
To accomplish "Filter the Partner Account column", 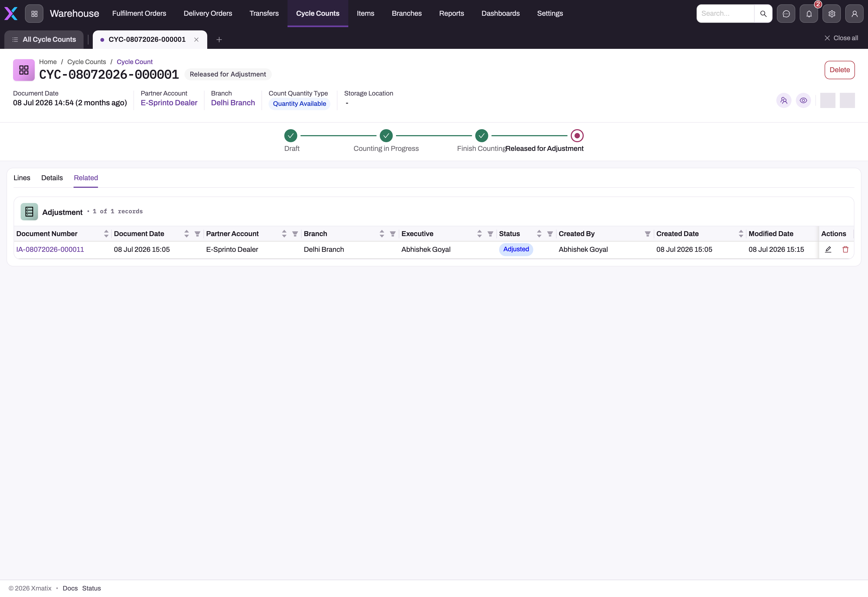I will [x=295, y=234].
